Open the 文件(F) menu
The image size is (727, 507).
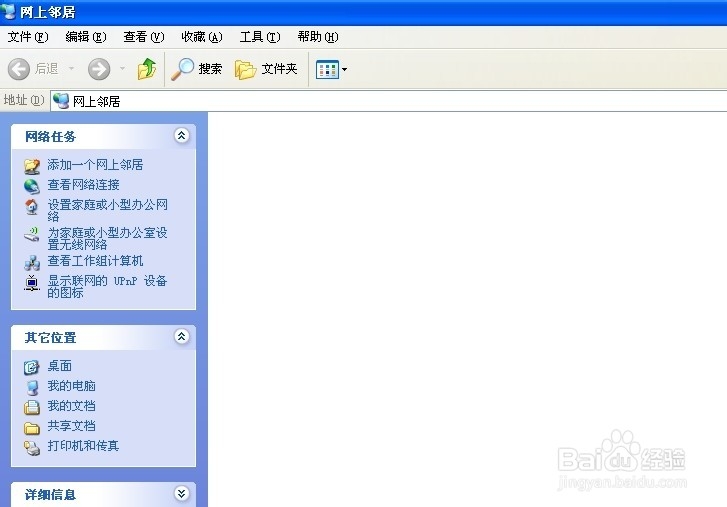pos(28,37)
